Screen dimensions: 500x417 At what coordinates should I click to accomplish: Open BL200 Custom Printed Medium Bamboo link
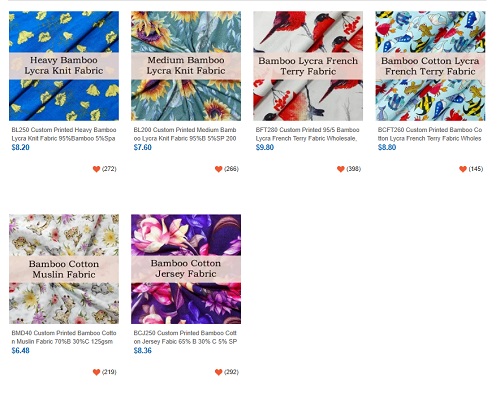click(185, 134)
